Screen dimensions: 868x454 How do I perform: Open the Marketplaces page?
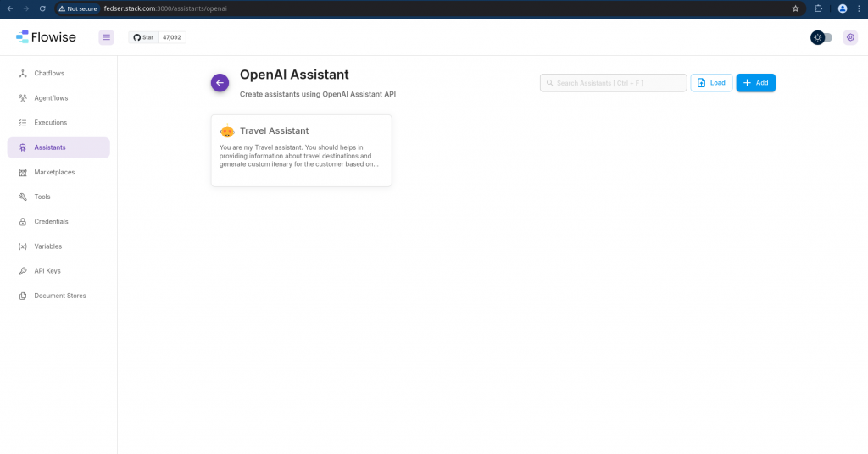point(54,172)
